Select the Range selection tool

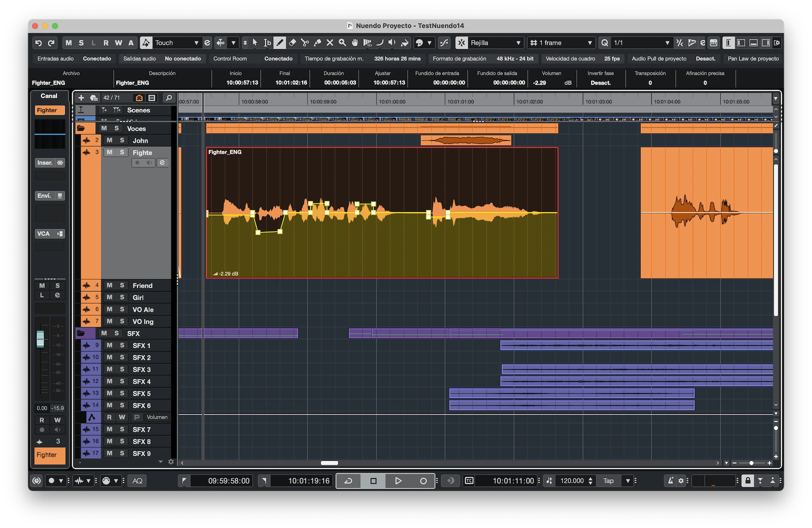pyautogui.click(x=267, y=43)
